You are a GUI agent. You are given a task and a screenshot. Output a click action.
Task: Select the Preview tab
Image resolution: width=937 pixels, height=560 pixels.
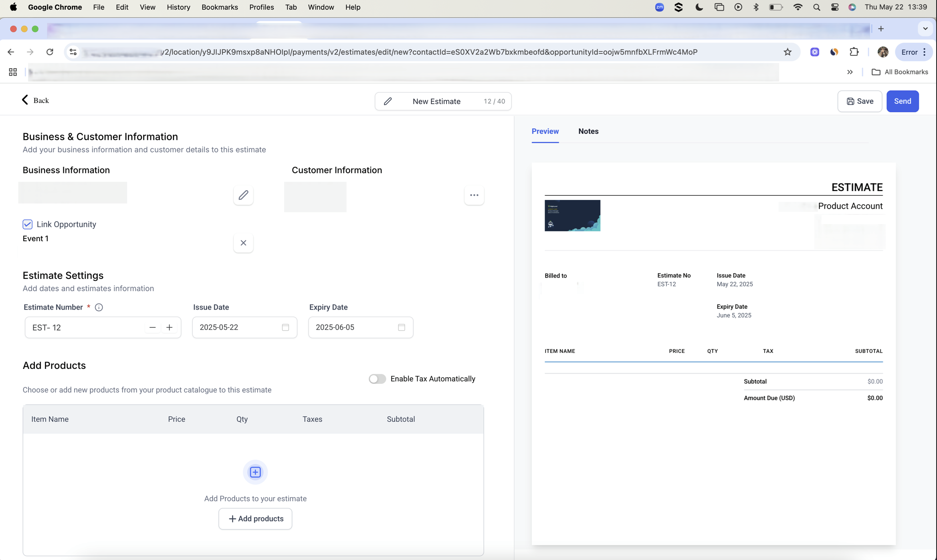click(545, 131)
